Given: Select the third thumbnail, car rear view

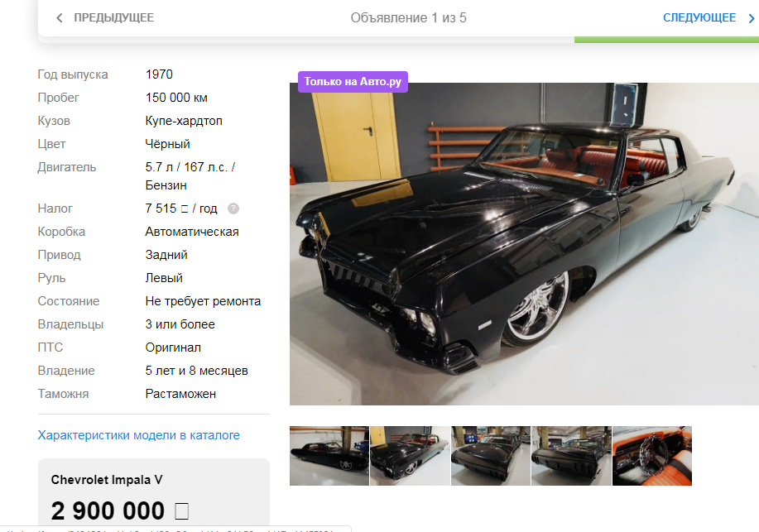Looking at the screenshot, I should pyautogui.click(x=490, y=456).
